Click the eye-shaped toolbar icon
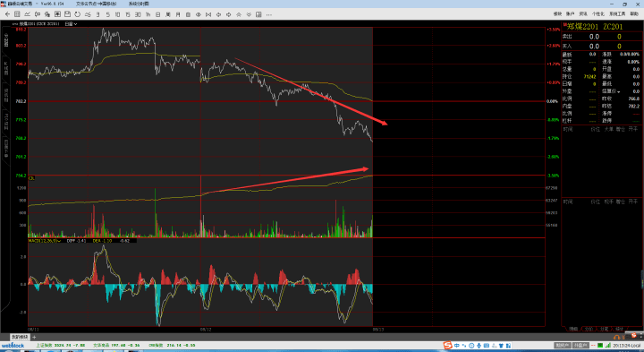644x352 pixels. [198, 14]
